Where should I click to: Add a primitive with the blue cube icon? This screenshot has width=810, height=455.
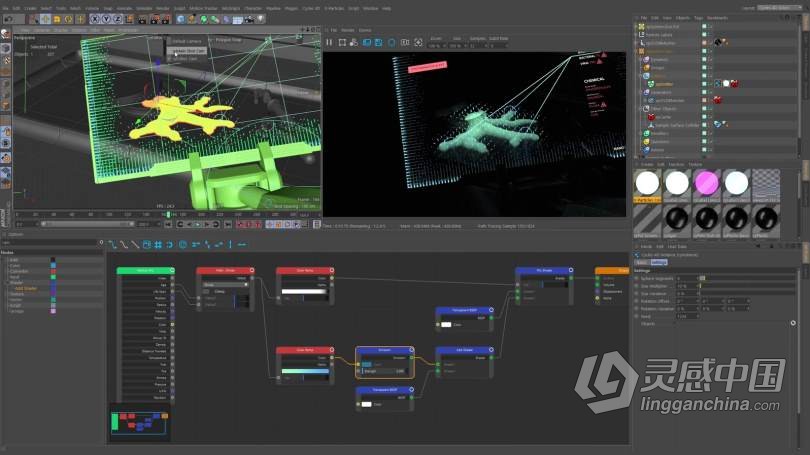tap(180, 19)
